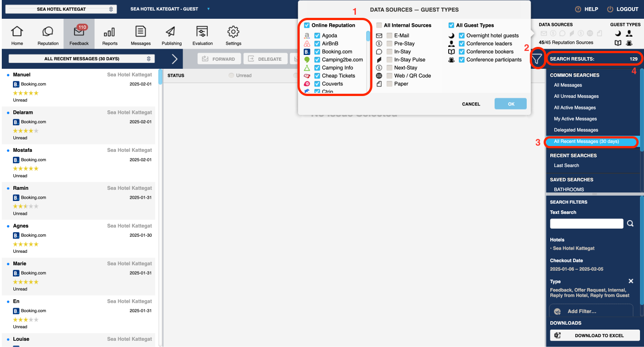
Task: Open the Sea Hotel Kategatt - Guest dropdown arrow
Action: tap(208, 9)
